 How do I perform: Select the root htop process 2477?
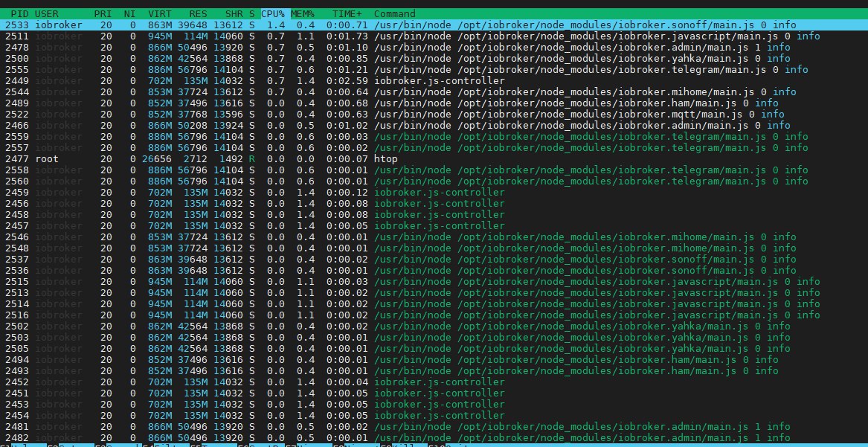(434, 158)
